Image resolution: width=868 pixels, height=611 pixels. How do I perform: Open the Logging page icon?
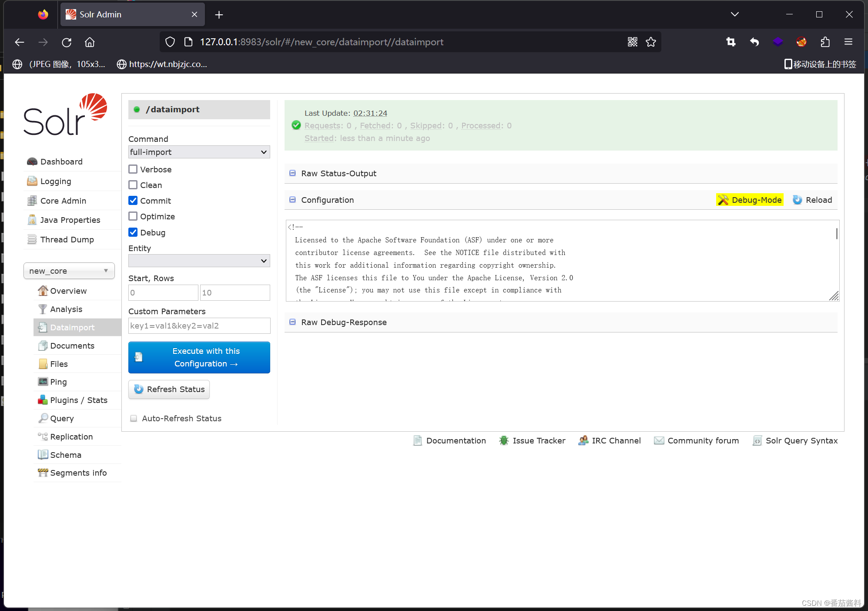pyautogui.click(x=32, y=181)
